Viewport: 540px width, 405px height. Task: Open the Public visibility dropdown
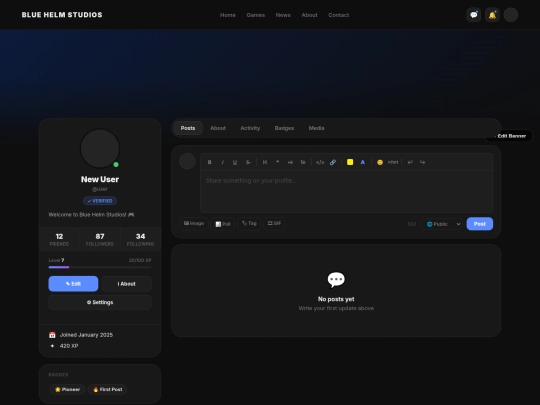click(x=442, y=224)
